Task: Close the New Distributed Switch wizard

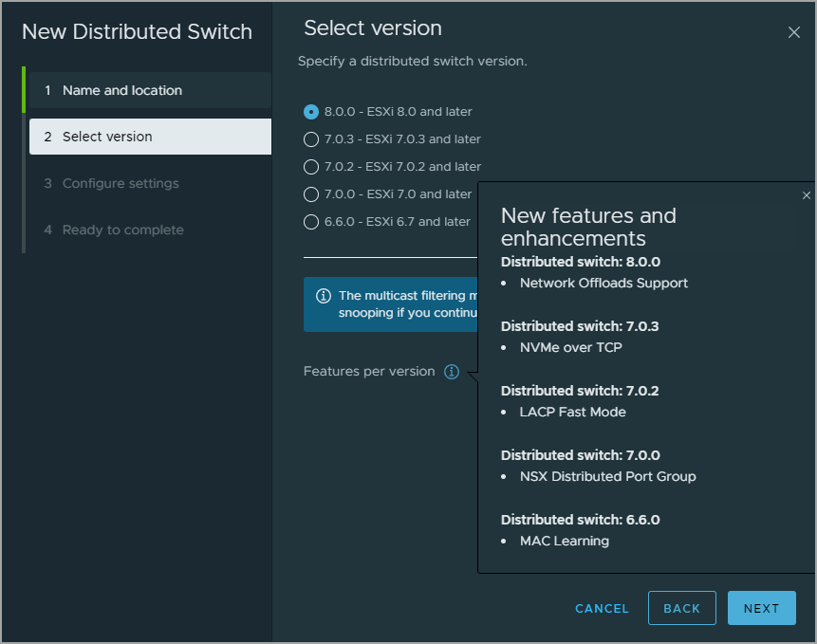Action: pos(793,32)
